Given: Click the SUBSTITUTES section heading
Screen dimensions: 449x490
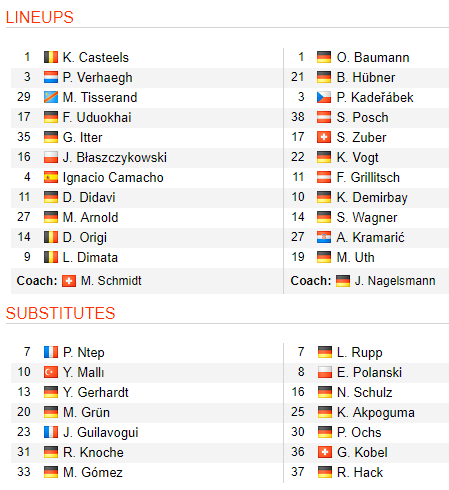Looking at the screenshot, I should (x=60, y=313).
